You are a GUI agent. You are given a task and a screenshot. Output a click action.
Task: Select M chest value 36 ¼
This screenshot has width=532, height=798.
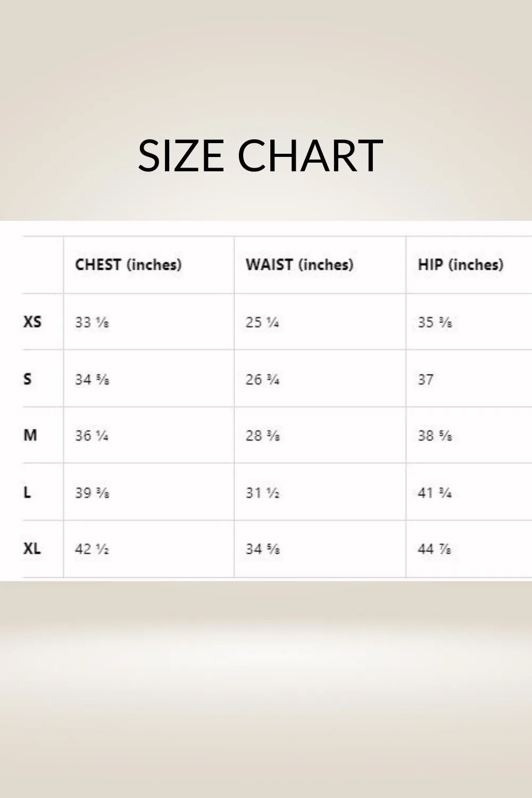92,436
